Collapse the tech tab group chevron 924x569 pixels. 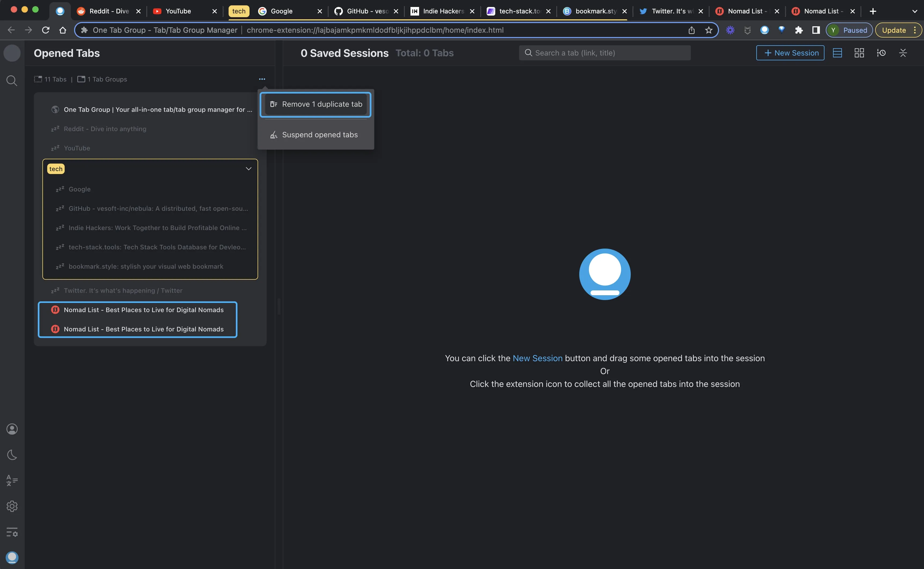248,169
